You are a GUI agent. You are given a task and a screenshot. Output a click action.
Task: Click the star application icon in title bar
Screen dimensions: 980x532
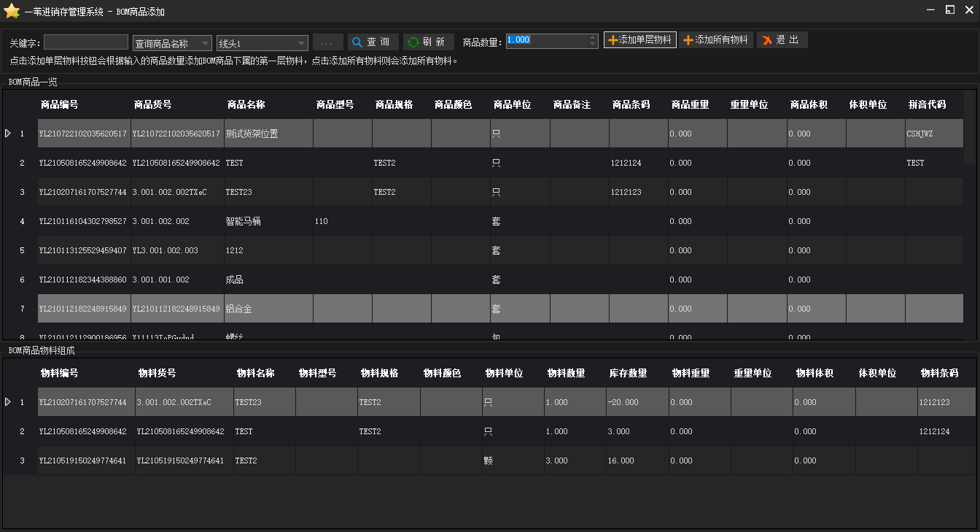coord(12,11)
